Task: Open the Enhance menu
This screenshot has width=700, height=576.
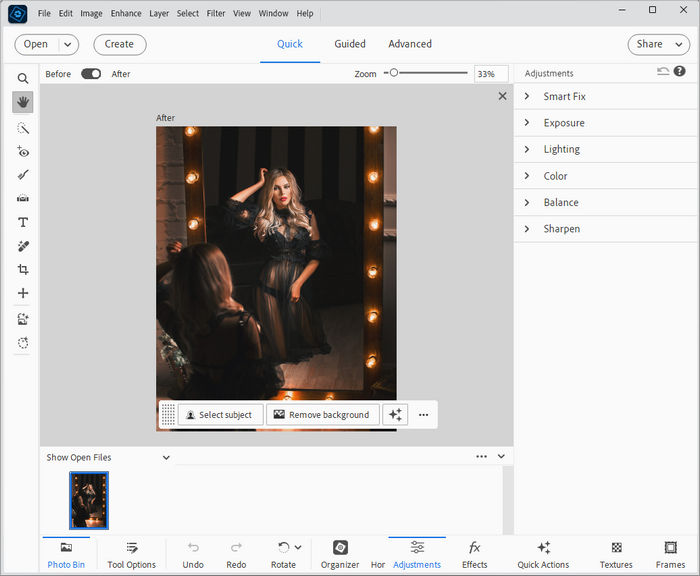Action: [126, 14]
